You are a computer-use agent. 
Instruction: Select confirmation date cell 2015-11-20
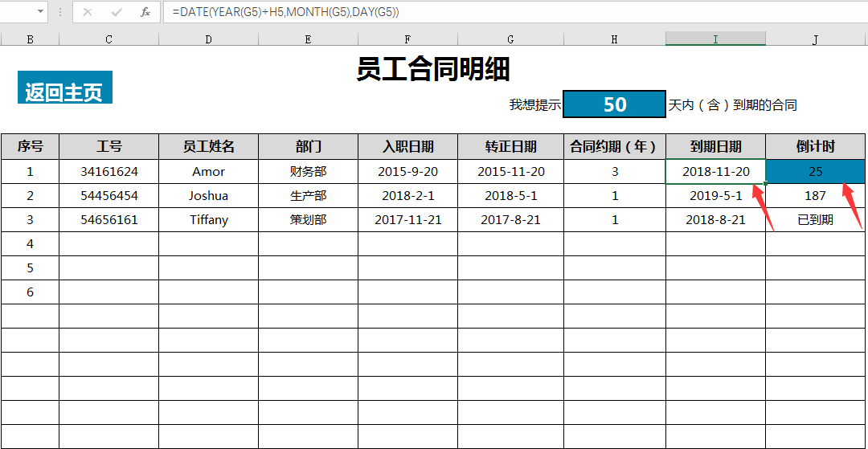coord(511,171)
